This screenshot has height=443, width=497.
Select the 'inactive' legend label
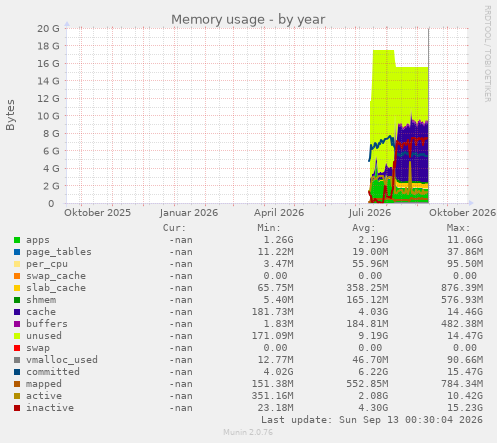(50, 408)
